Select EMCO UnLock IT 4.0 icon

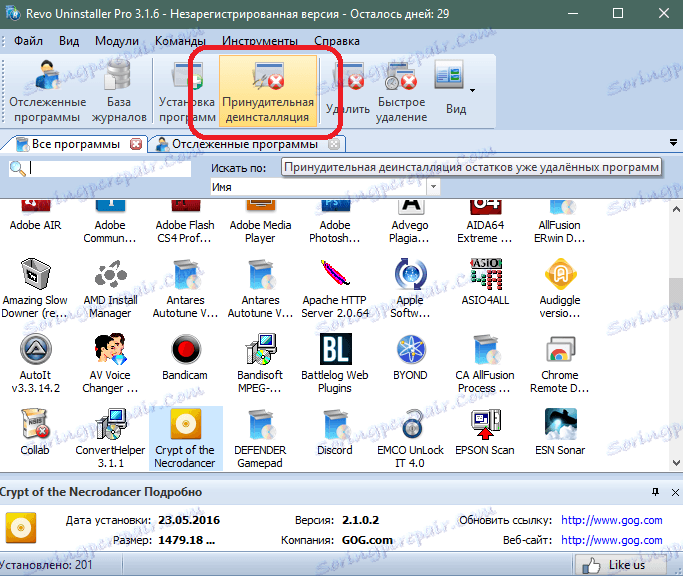tap(410, 424)
